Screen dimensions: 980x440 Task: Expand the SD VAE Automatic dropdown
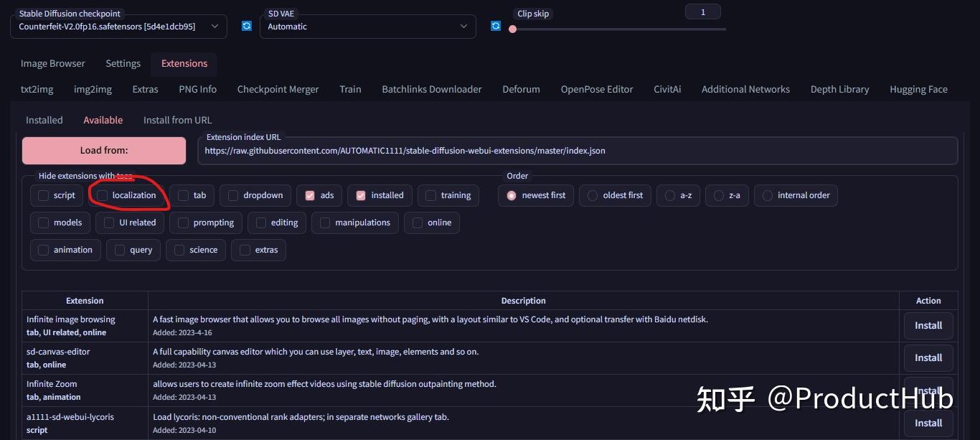click(x=367, y=27)
